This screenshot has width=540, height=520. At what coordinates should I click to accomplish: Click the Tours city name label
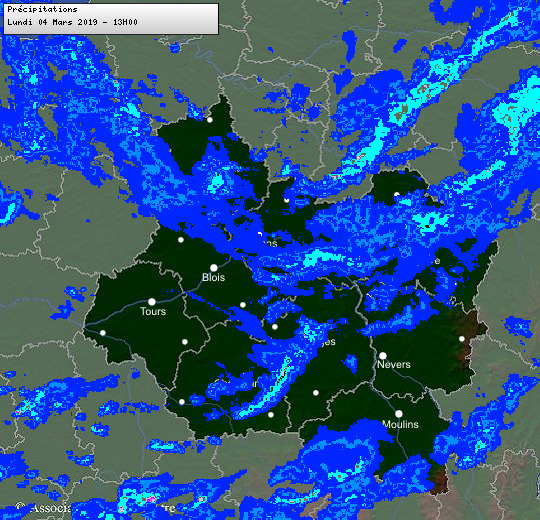[x=153, y=311]
